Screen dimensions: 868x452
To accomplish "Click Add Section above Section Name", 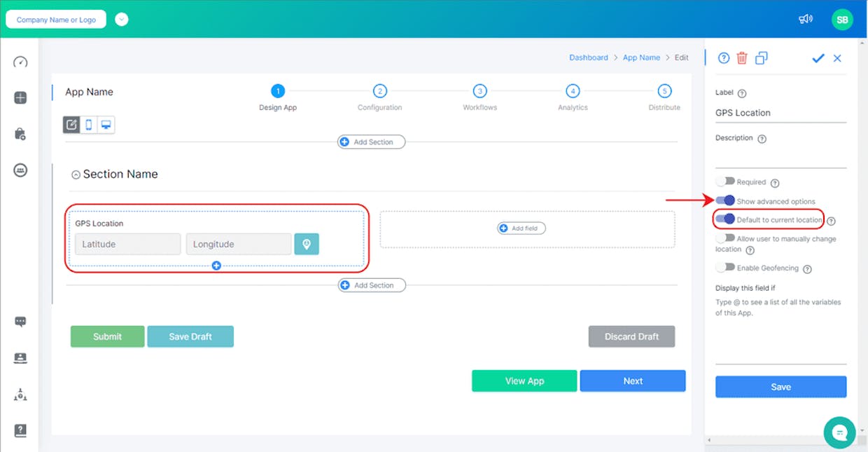I will pos(372,142).
